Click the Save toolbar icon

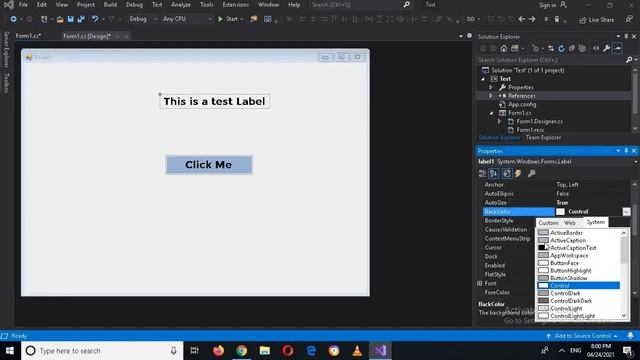tap(70, 19)
